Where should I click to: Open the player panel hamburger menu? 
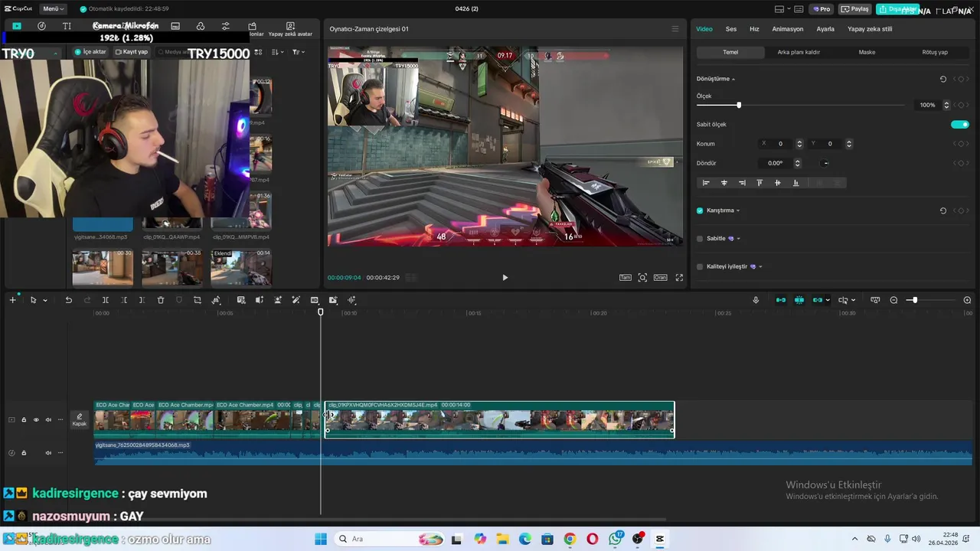click(675, 29)
